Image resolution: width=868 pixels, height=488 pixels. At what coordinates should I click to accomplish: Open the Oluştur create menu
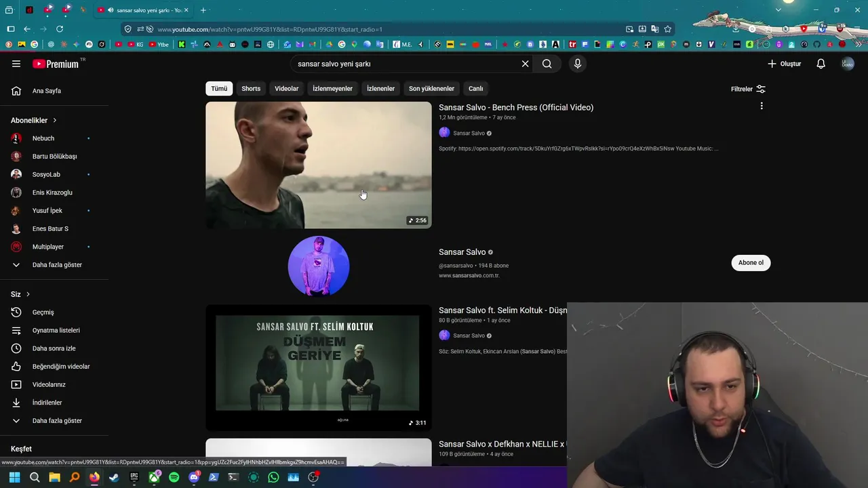(x=784, y=64)
